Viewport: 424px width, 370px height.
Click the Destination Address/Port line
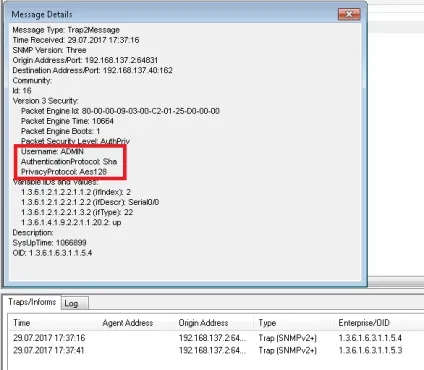(92, 70)
